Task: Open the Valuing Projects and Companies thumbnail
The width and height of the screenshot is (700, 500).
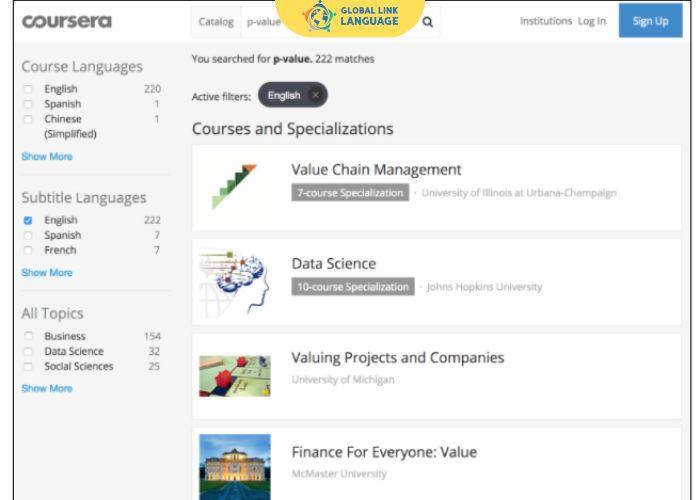Action: [234, 374]
